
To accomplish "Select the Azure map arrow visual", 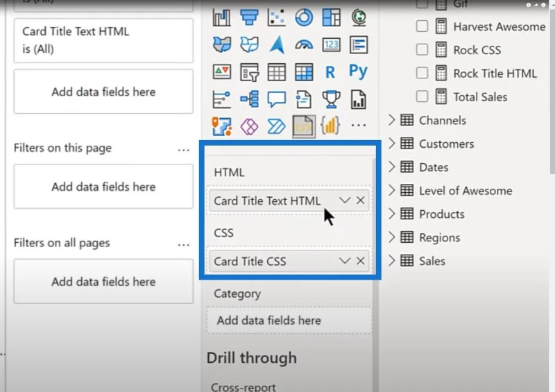I will pyautogui.click(x=276, y=44).
